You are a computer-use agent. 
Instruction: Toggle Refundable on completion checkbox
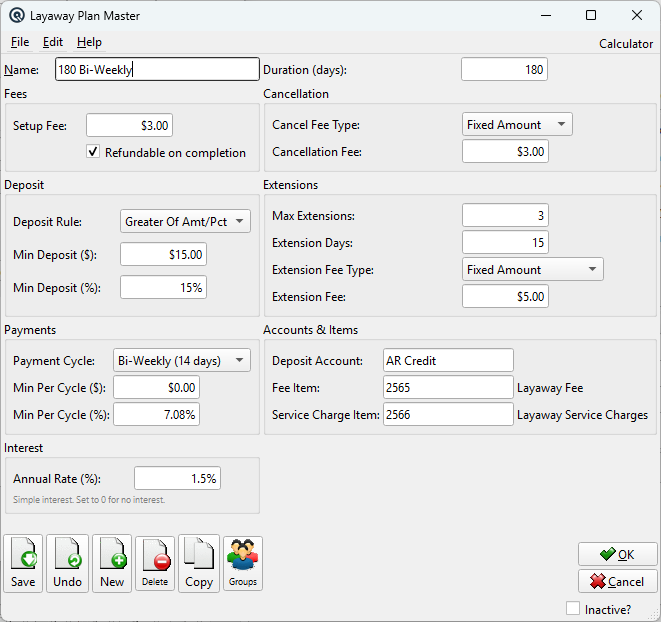(x=93, y=152)
